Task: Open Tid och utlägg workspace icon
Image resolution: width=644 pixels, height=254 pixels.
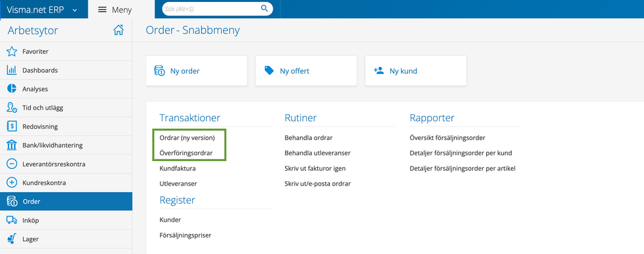Action: pyautogui.click(x=12, y=108)
